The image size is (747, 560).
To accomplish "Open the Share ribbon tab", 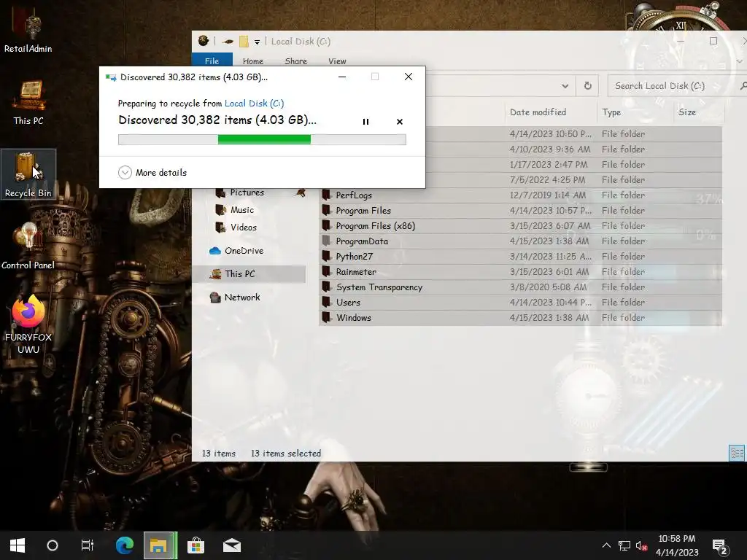I will click(296, 61).
